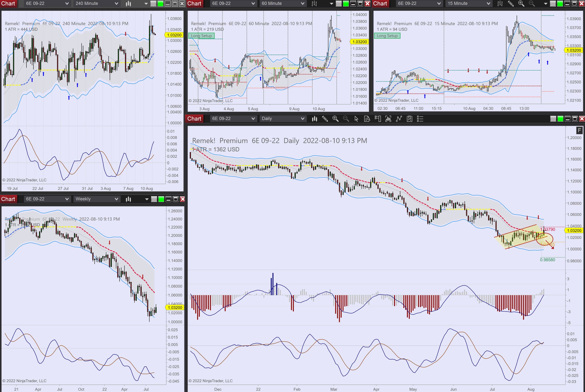Toggle the F button on Daily chart

pyautogui.click(x=579, y=130)
